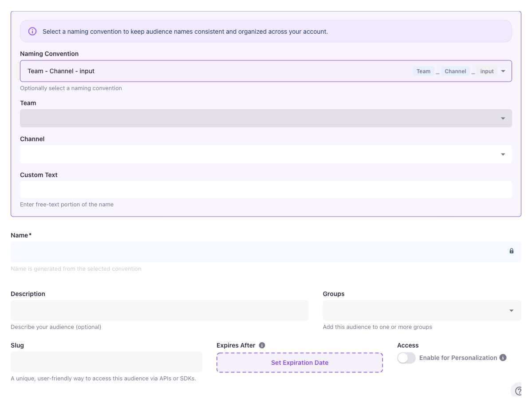Click the info icon in the purple banner
The height and width of the screenshot is (407, 532).
(32, 31)
